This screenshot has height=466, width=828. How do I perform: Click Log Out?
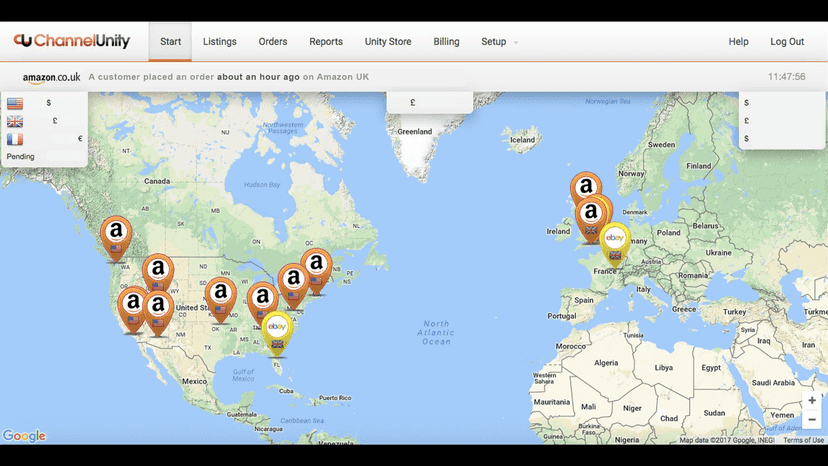coord(787,42)
